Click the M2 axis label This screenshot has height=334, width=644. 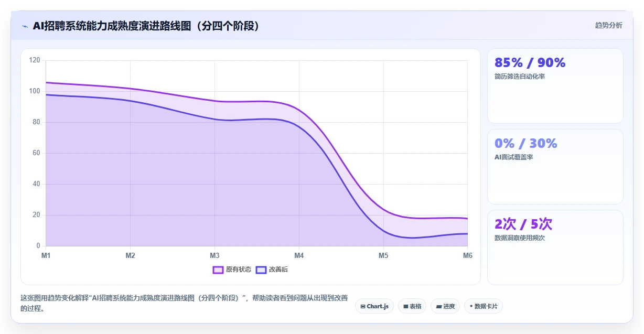point(131,255)
